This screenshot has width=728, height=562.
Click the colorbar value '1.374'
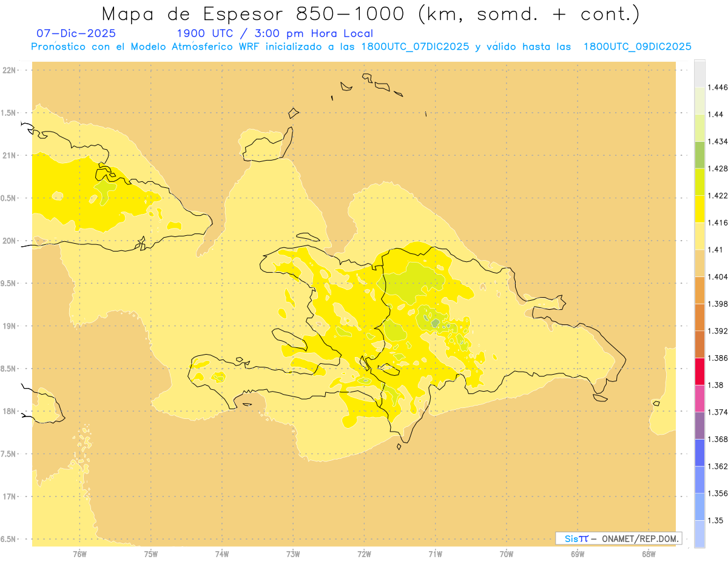[717, 412]
